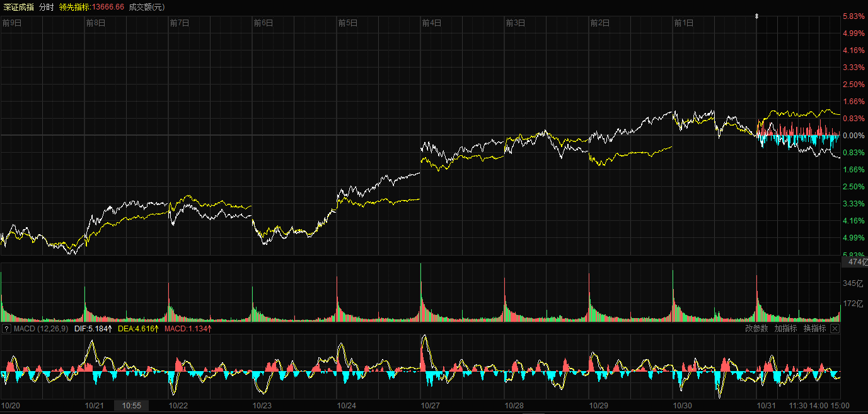Click the 成交额(元) label
This screenshot has width=868, height=414.
[146, 6]
